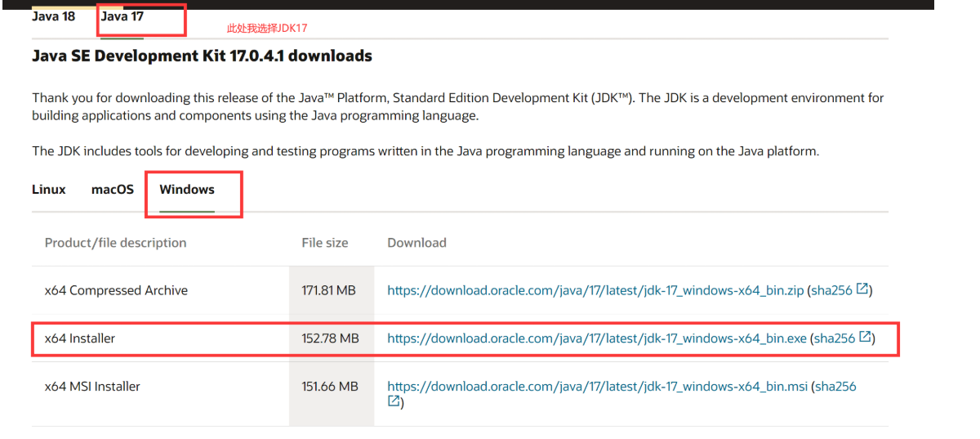Click the 'Product/file description' column header
Screen dimensions: 980x439
[x=115, y=243]
